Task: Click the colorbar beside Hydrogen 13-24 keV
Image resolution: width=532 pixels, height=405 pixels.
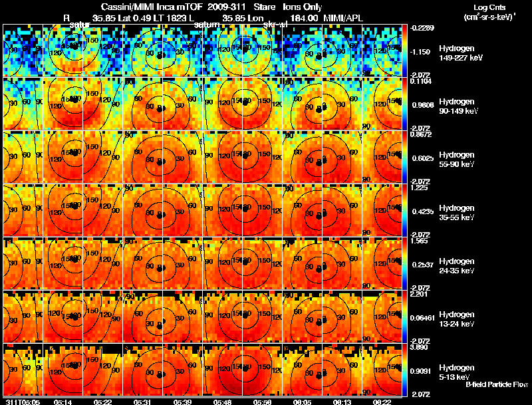Action: pyautogui.click(x=404, y=317)
